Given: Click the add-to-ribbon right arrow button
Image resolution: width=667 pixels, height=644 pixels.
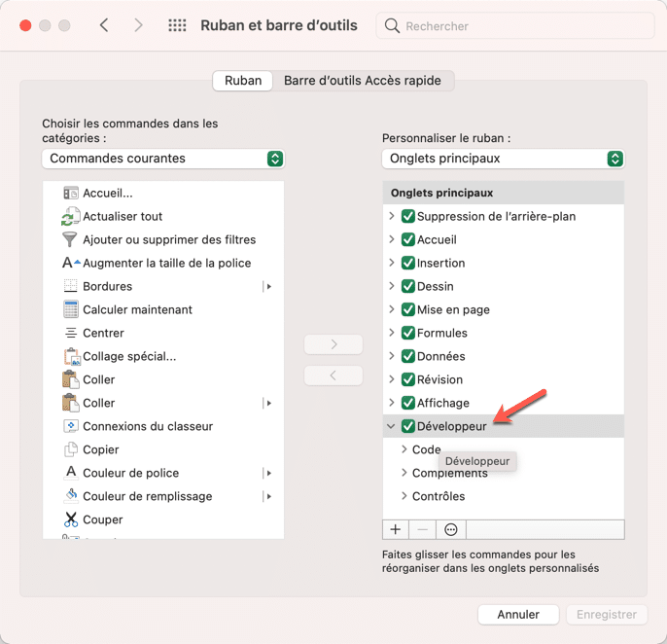Looking at the screenshot, I should [x=333, y=344].
